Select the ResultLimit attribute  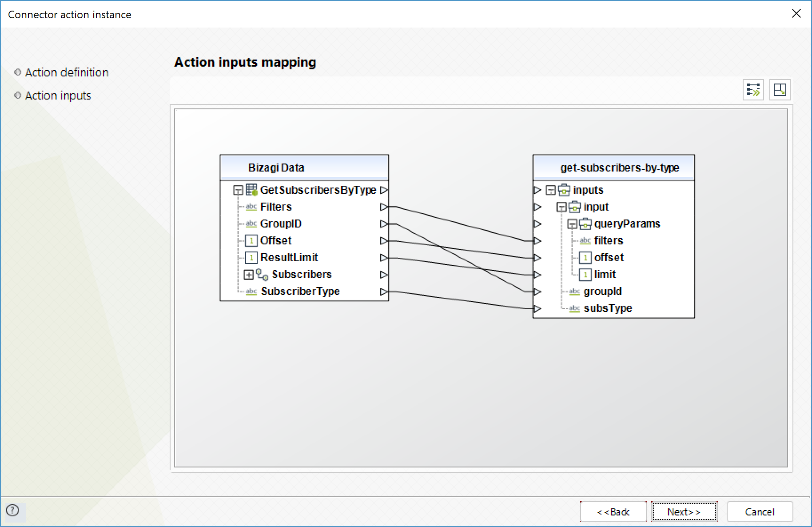[289, 258]
